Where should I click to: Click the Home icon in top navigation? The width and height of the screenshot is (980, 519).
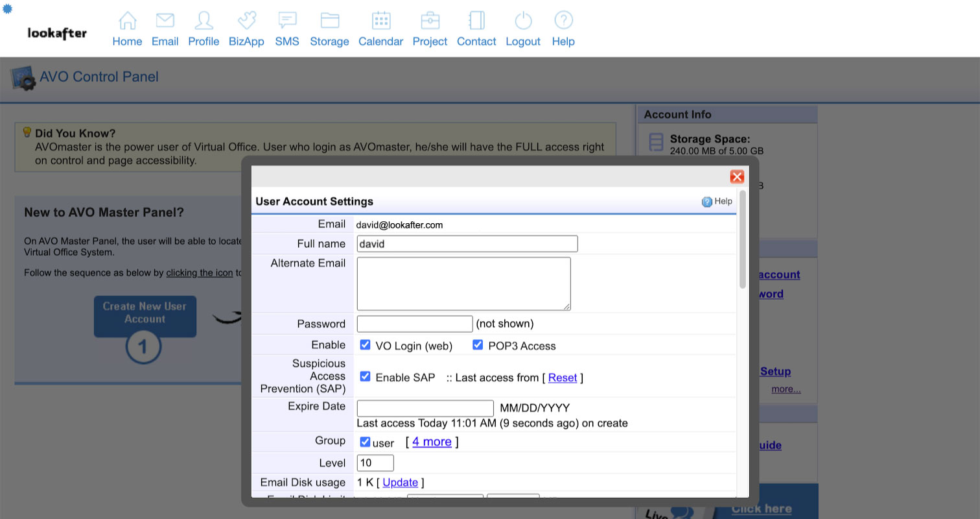coord(127,21)
